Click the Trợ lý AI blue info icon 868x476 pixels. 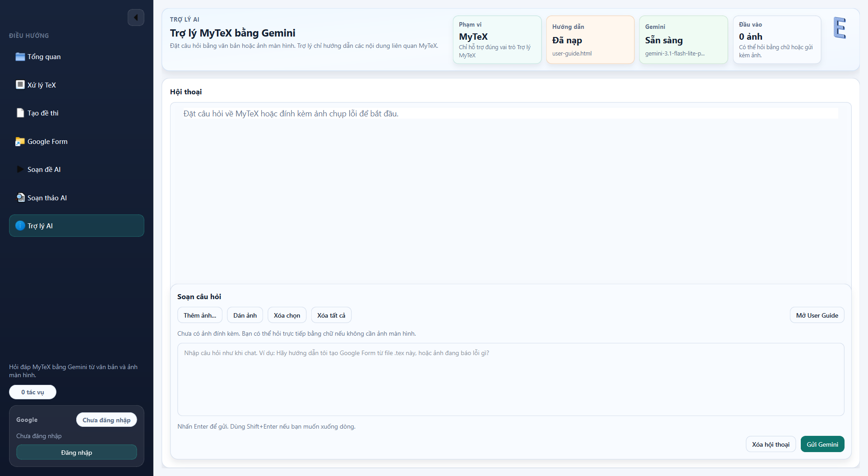[x=20, y=226]
